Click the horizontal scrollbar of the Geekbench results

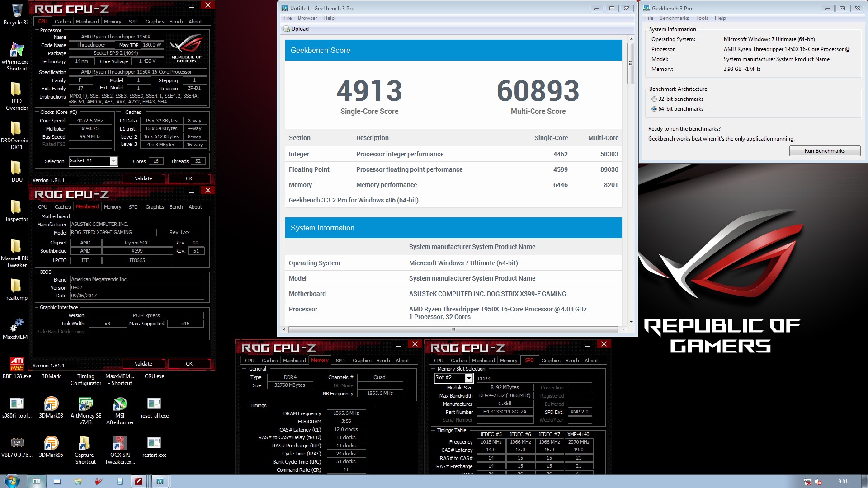(x=453, y=329)
